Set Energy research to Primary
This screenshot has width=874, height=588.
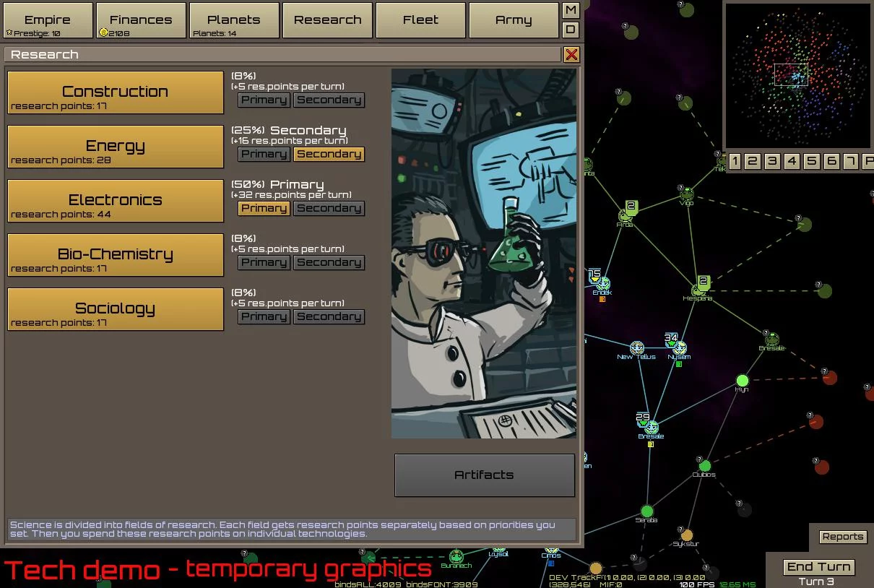pyautogui.click(x=264, y=154)
